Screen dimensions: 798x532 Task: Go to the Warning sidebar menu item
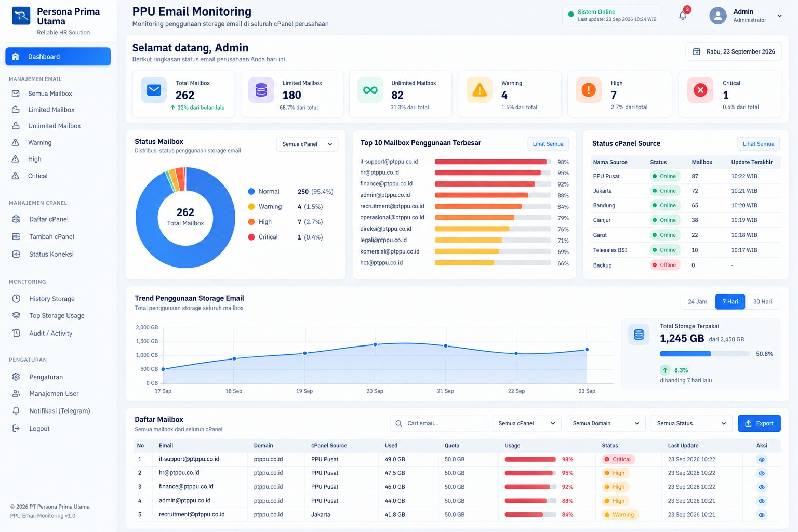coord(39,142)
